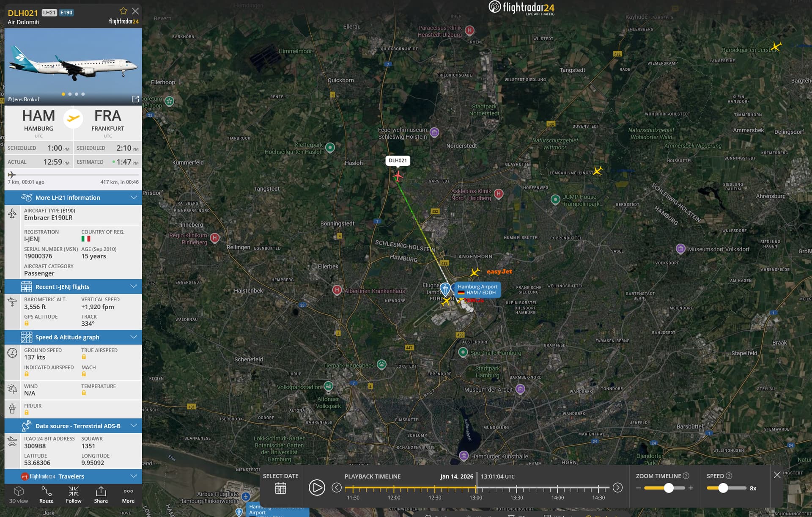Step playback timeline backward

[x=337, y=488]
